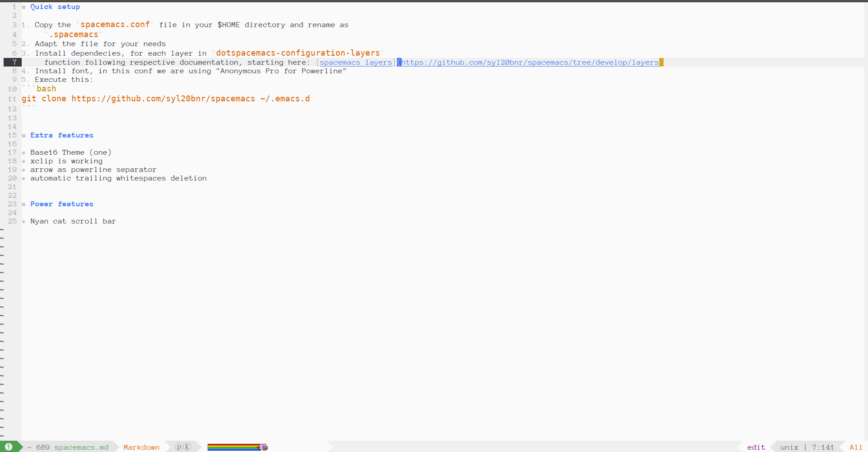Image resolution: width=868 pixels, height=452 pixels.
Task: Click the unix line-ending indicator
Action: point(789,447)
